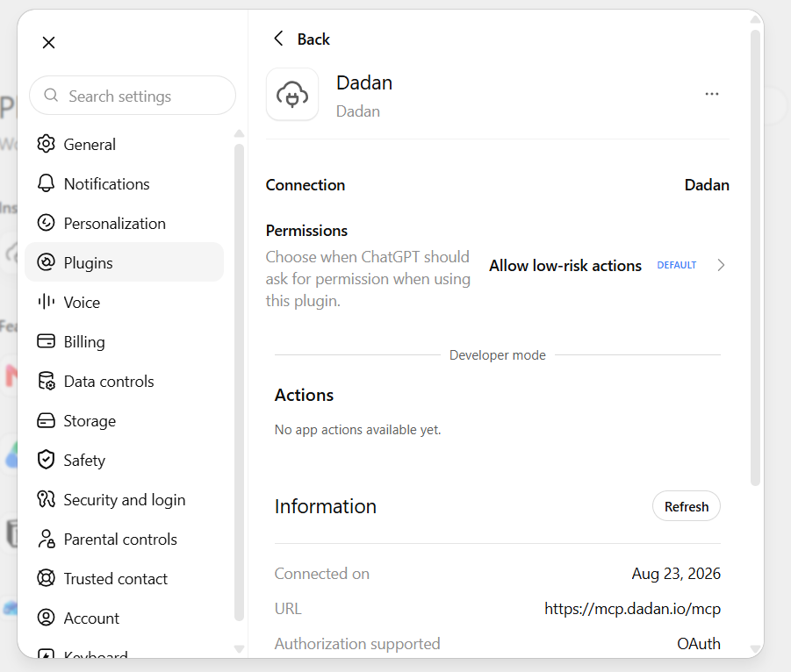Open Notifications settings
Viewport: 791px width, 672px height.
pos(124,183)
